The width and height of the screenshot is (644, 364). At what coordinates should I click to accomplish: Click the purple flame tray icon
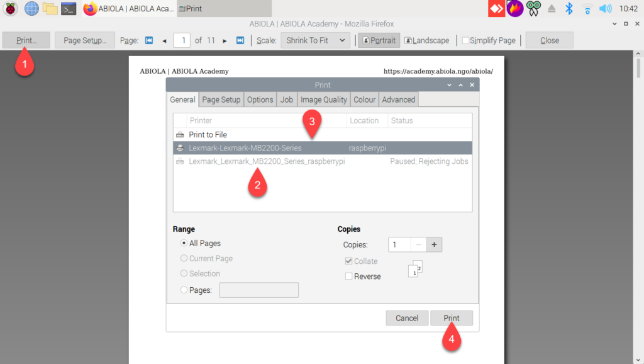(x=514, y=8)
